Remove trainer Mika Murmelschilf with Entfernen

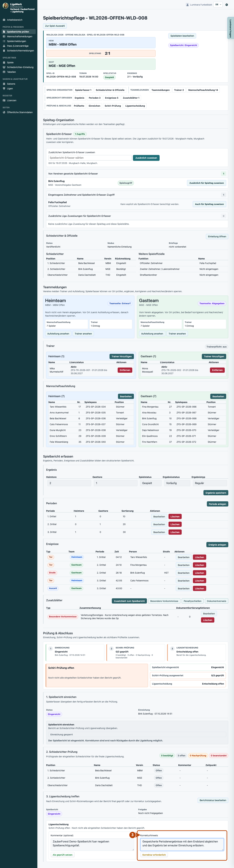[125, 370]
